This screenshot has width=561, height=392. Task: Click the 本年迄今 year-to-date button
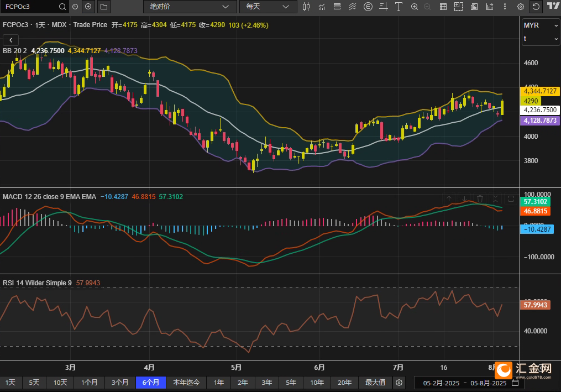tap(186, 383)
